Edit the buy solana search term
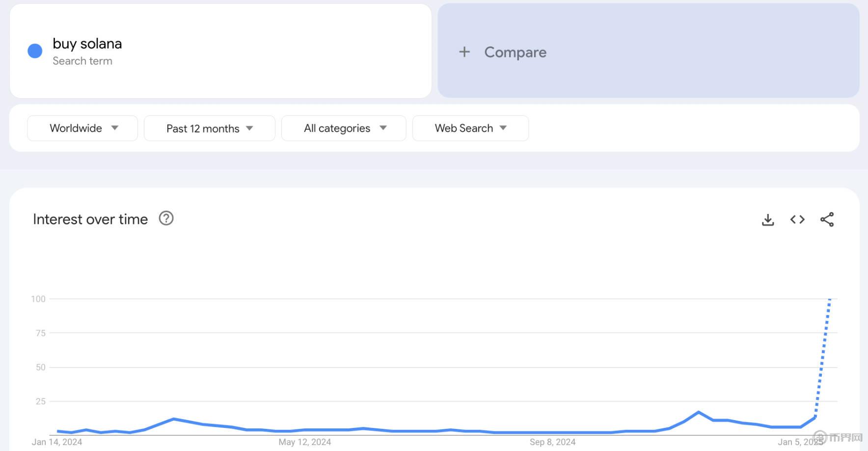 [x=87, y=44]
